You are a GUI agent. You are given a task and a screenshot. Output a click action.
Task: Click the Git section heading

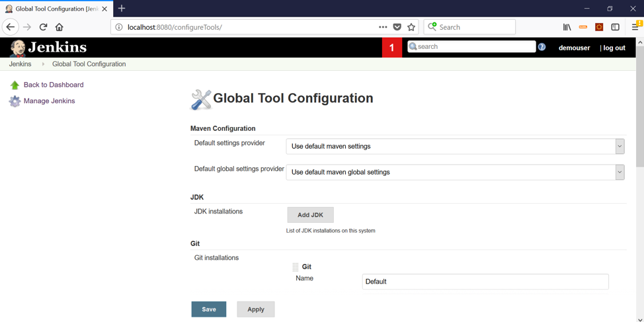click(x=195, y=243)
